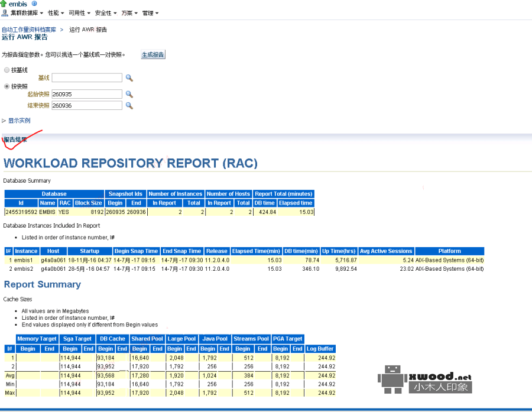Viewport: 532px width, 412px height.
Task: Click the Shared Pool column header
Action: [147, 339]
